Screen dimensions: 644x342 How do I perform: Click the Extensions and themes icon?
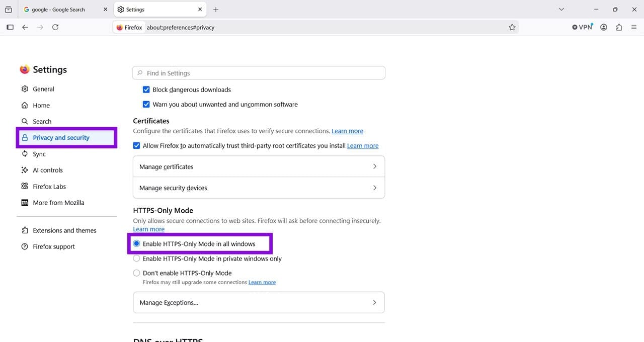click(25, 230)
